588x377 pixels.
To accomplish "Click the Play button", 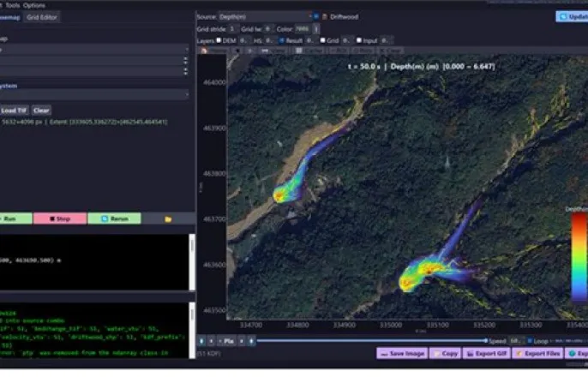I will coord(226,341).
